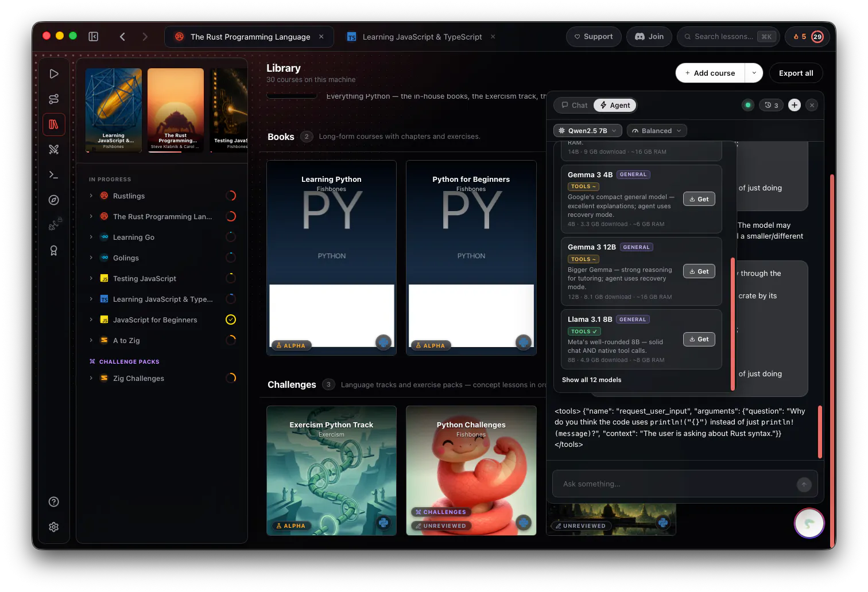Open the Exercism Python Track card

point(332,470)
